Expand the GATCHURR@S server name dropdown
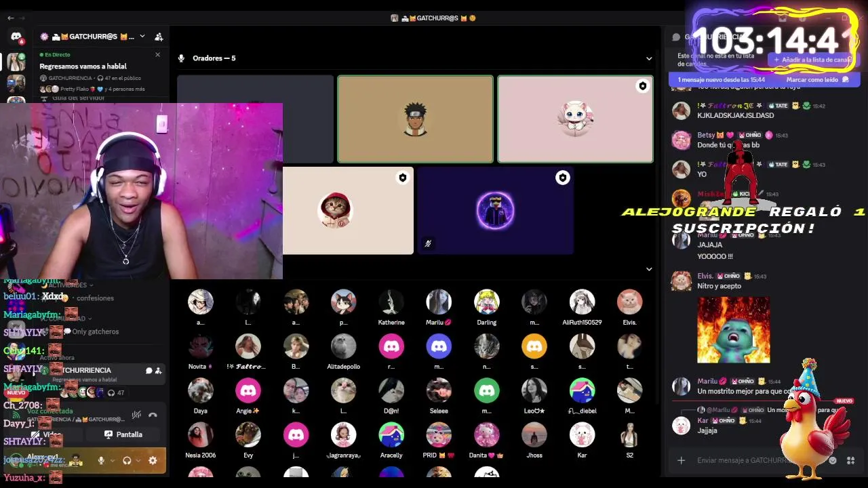The width and height of the screenshot is (868, 488). coord(142,37)
